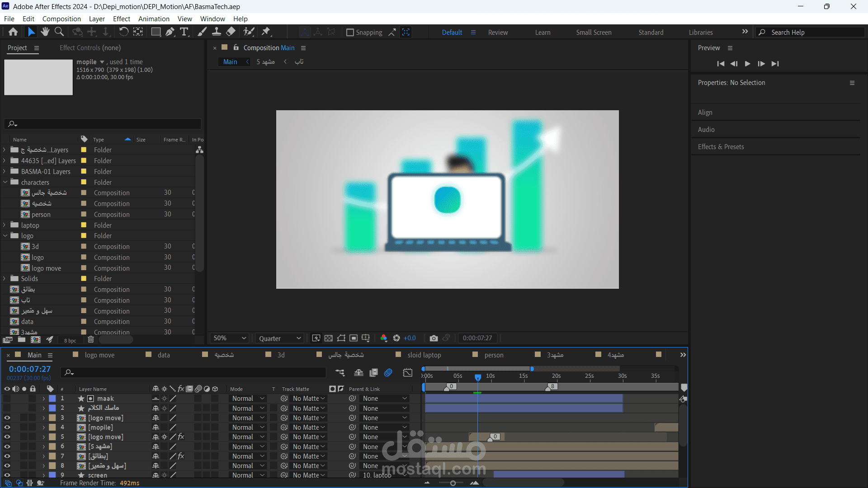Switch to the Review workspace
The image size is (868, 488).
(498, 33)
